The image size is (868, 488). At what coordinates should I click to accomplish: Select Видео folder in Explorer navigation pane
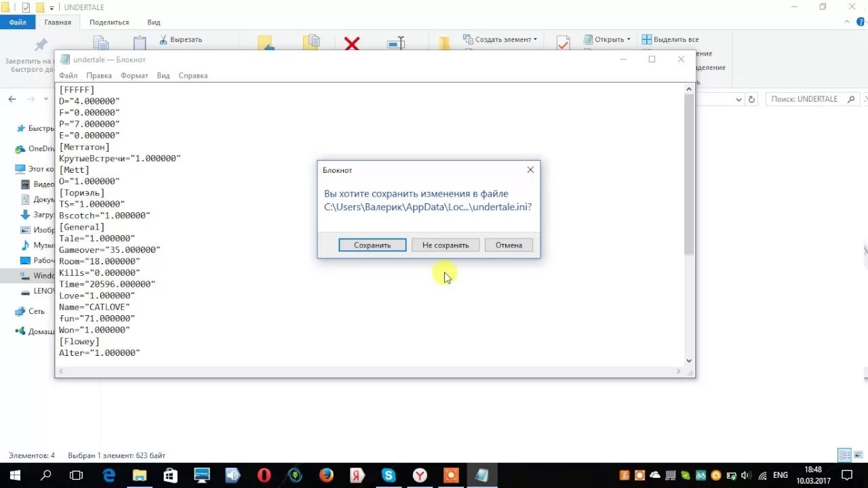click(38, 184)
